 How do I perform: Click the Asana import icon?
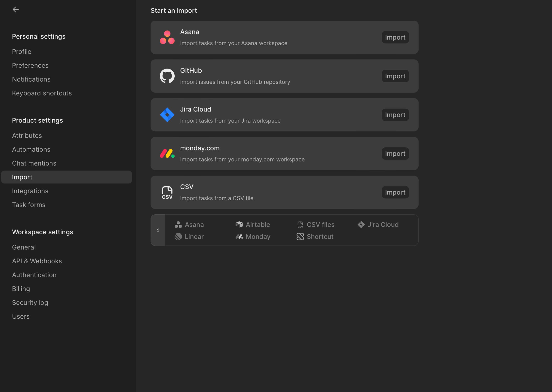click(x=167, y=37)
